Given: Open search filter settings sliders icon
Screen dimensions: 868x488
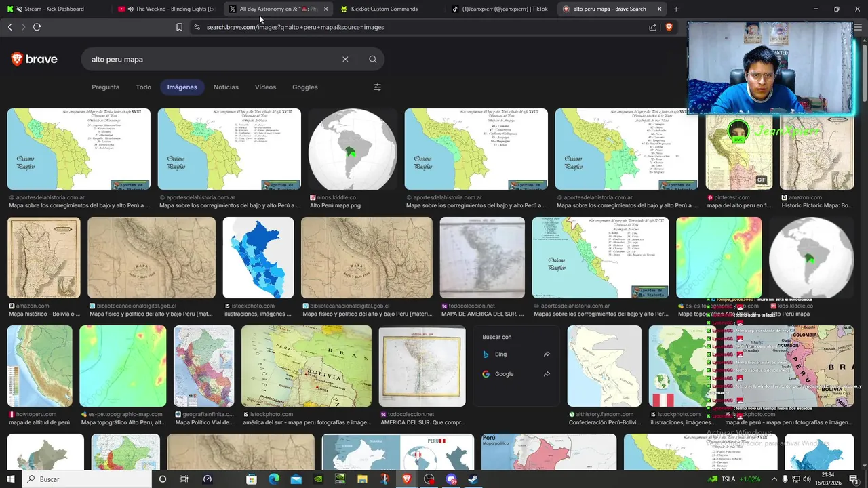Looking at the screenshot, I should coord(378,87).
